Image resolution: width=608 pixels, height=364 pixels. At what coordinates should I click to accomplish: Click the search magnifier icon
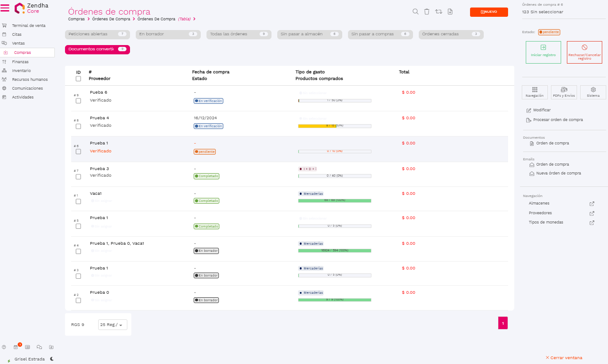click(x=415, y=12)
